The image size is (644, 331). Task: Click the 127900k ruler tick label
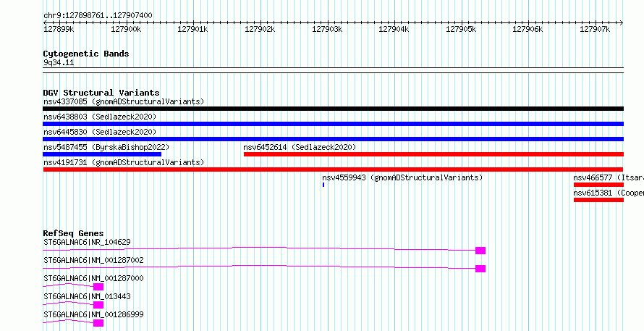[126, 29]
